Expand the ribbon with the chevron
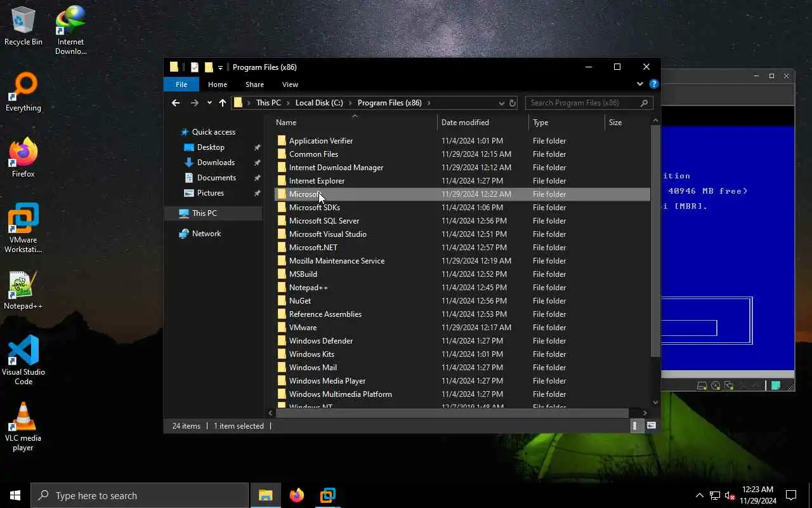The image size is (812, 508). click(639, 84)
